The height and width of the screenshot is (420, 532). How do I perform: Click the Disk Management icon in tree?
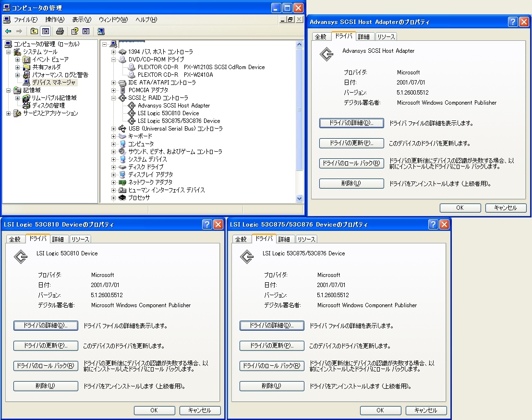[x=26, y=106]
